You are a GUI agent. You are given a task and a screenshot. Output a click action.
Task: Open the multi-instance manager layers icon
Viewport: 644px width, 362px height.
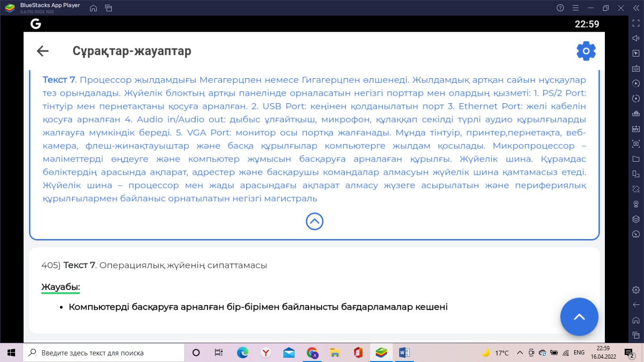(636, 219)
